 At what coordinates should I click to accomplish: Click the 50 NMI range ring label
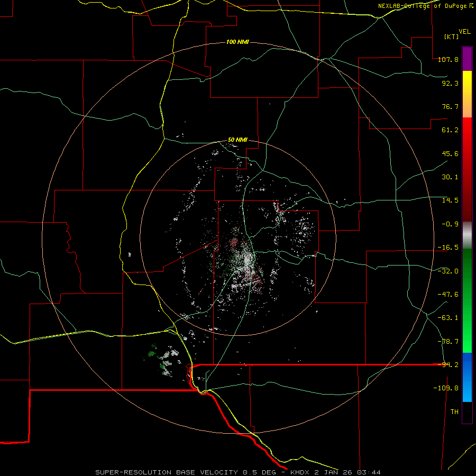pos(237,140)
